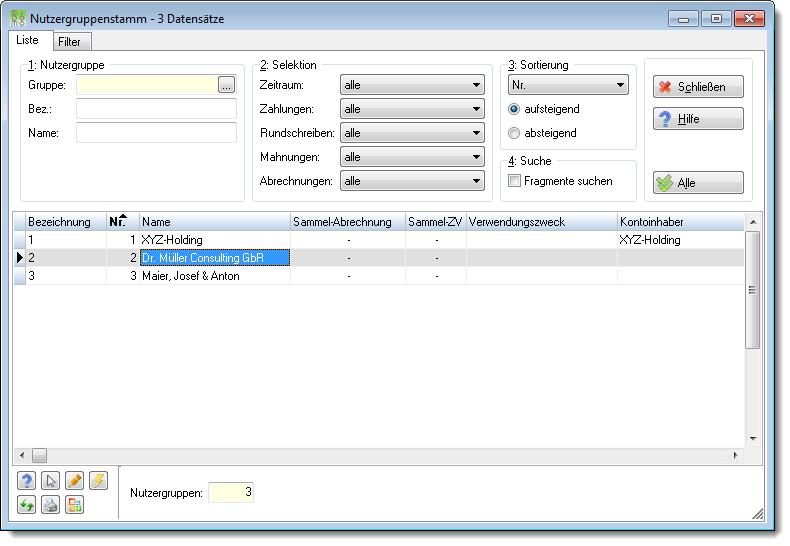Click the Schließen button
The height and width of the screenshot is (546, 790).
coord(698,87)
